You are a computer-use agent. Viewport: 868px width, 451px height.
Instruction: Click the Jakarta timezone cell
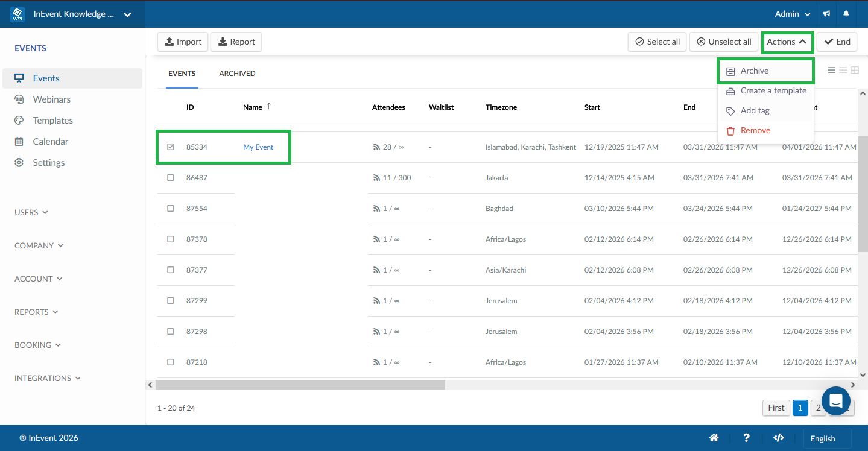pos(496,178)
